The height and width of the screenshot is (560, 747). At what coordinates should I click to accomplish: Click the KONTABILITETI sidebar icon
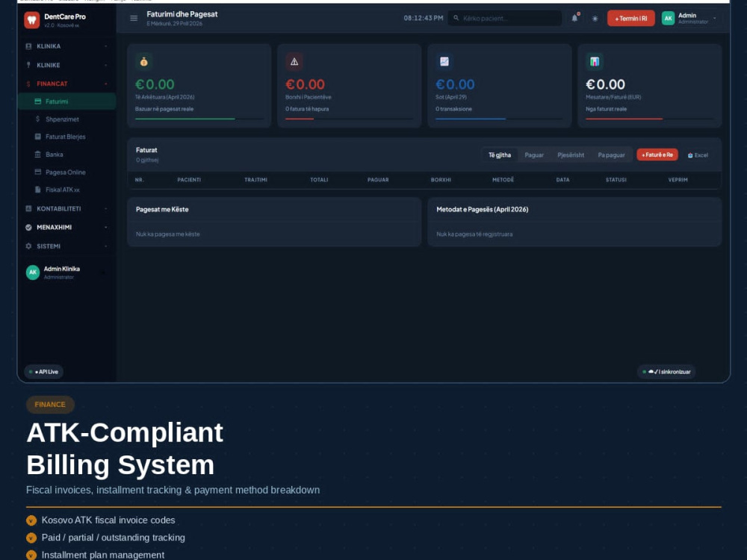click(x=28, y=208)
